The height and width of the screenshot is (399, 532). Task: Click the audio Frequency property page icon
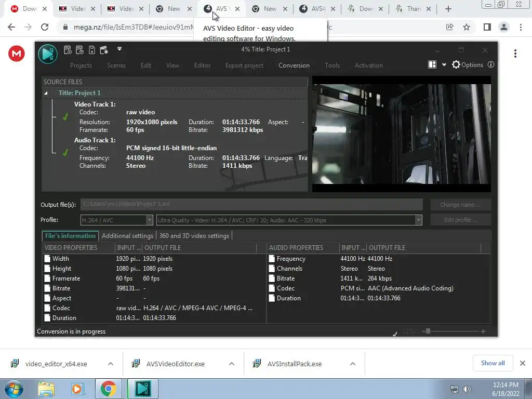(271, 259)
